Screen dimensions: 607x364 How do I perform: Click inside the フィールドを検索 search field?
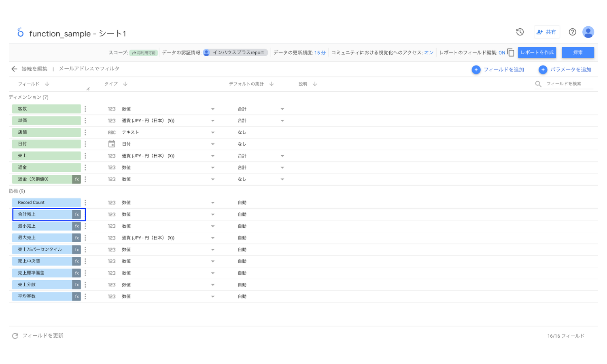[x=565, y=84]
